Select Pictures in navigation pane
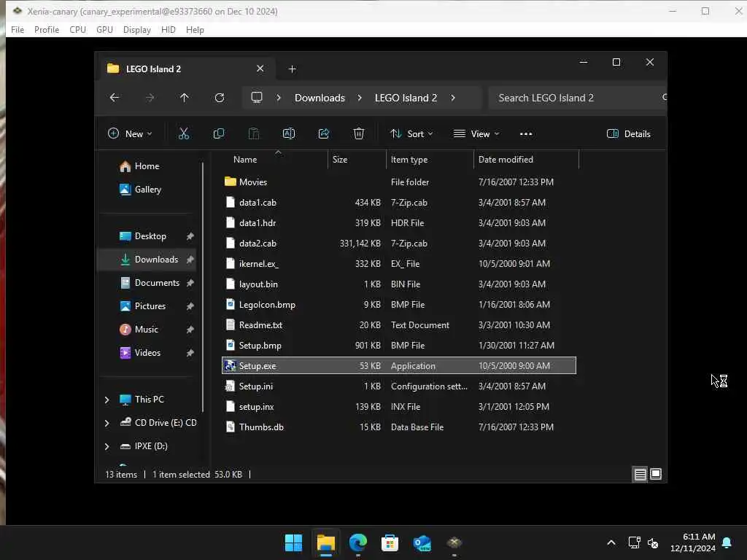This screenshot has width=747, height=560. coord(150,306)
